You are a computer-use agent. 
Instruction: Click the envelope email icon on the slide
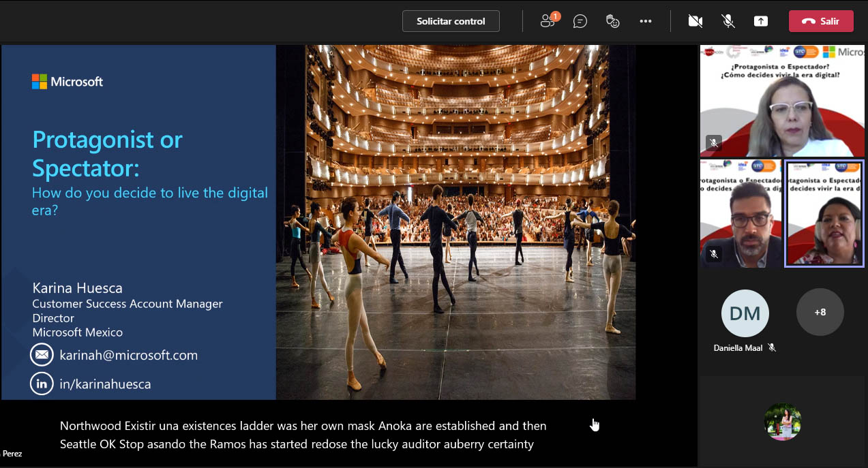(42, 355)
